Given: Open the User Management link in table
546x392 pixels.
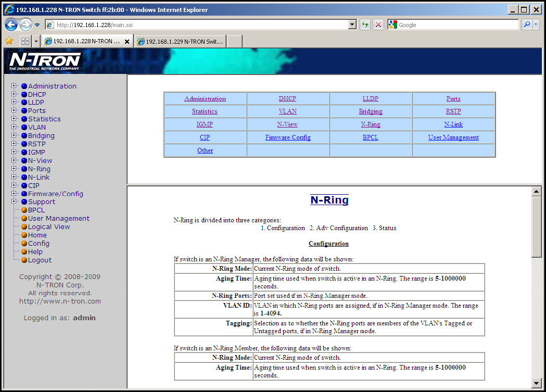Looking at the screenshot, I should [453, 137].
